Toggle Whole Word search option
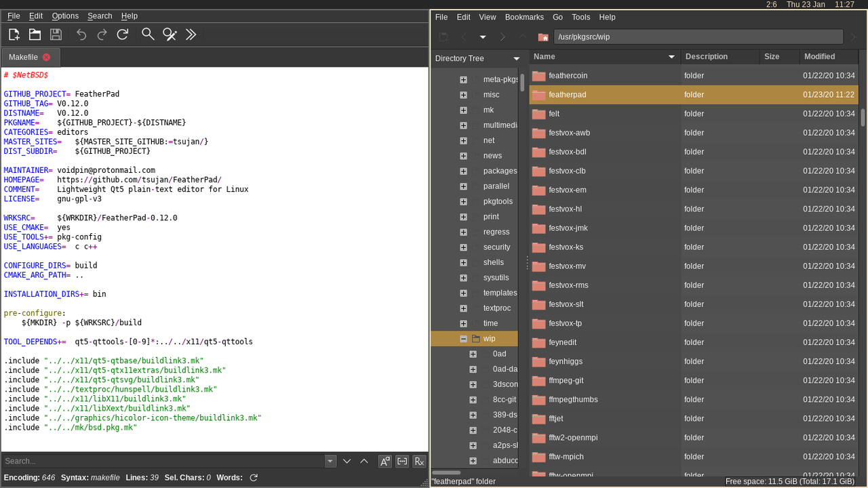This screenshot has height=488, width=868. click(x=402, y=461)
